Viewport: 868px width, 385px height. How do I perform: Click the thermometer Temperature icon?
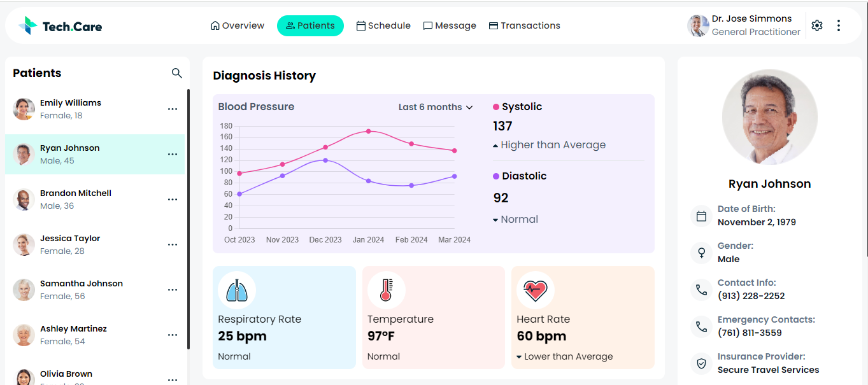point(386,290)
